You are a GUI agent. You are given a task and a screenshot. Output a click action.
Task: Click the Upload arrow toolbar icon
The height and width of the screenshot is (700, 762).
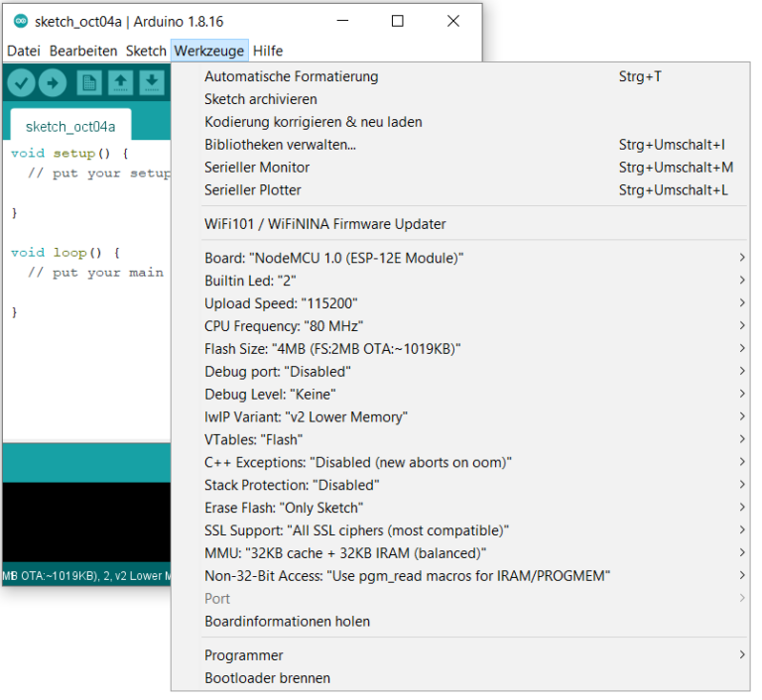pyautogui.click(x=53, y=83)
